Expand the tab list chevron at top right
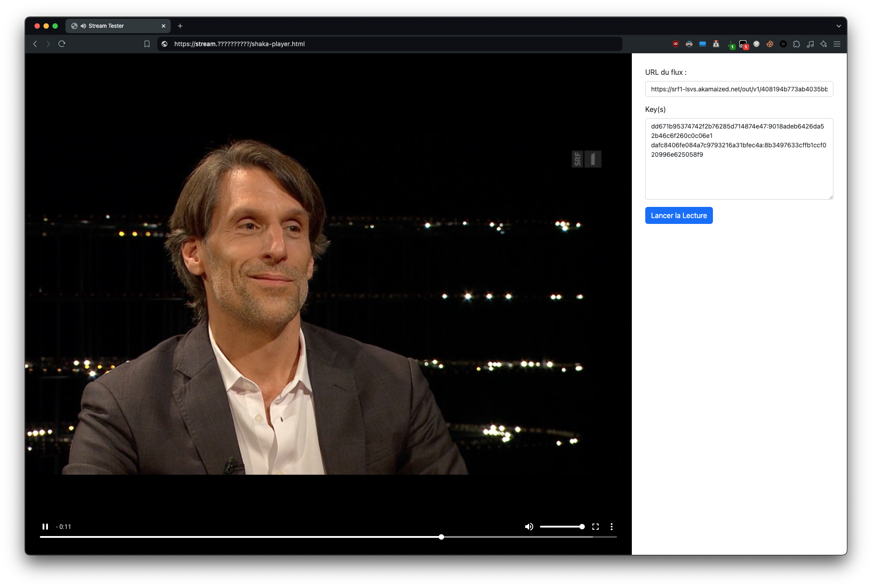Screen dimensions: 872x588 pos(838,26)
